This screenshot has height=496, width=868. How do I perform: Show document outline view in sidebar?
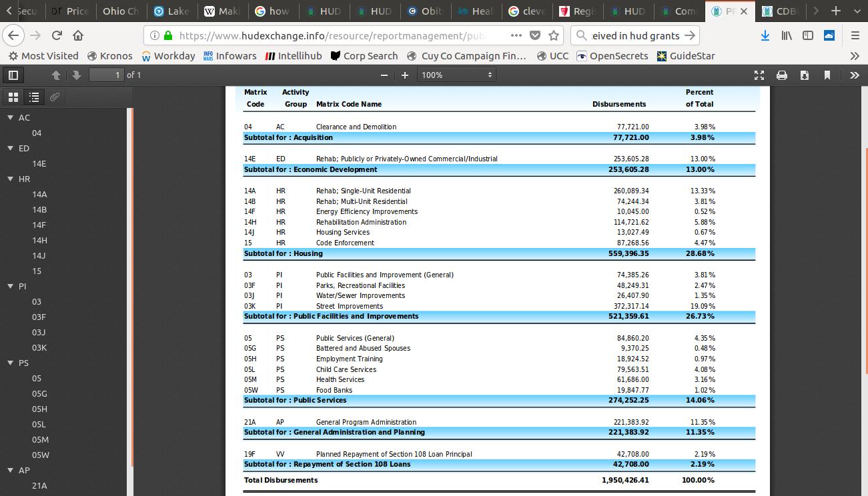34,97
